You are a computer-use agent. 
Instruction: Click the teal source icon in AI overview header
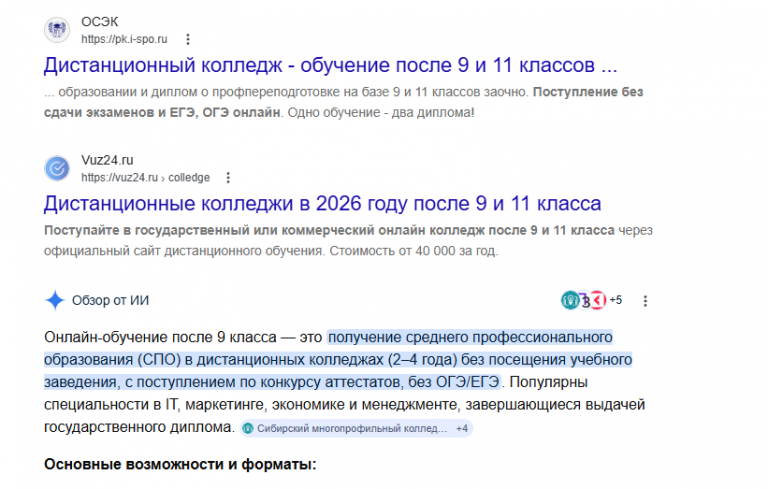click(570, 300)
